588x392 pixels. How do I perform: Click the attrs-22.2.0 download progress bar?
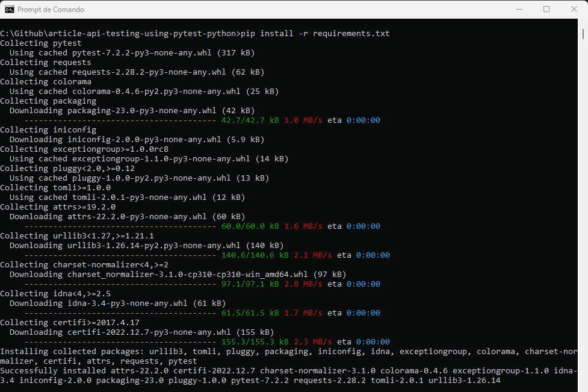[120, 226]
